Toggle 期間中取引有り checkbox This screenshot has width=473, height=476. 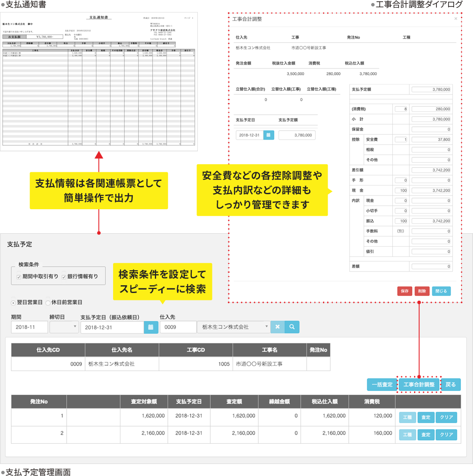click(x=19, y=277)
